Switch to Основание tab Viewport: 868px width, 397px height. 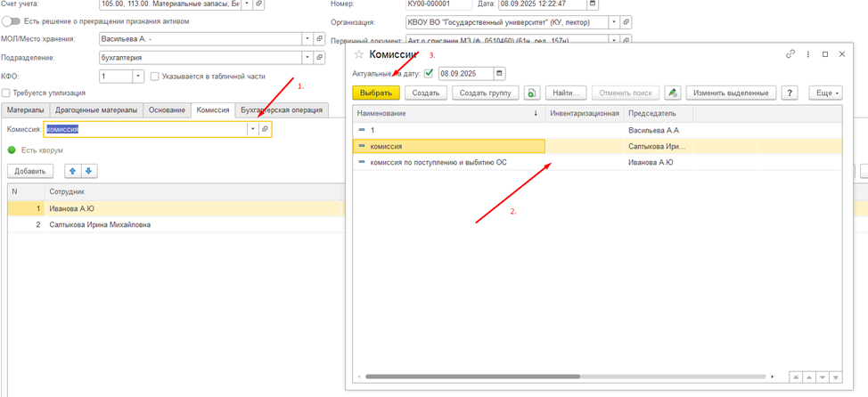pos(167,110)
